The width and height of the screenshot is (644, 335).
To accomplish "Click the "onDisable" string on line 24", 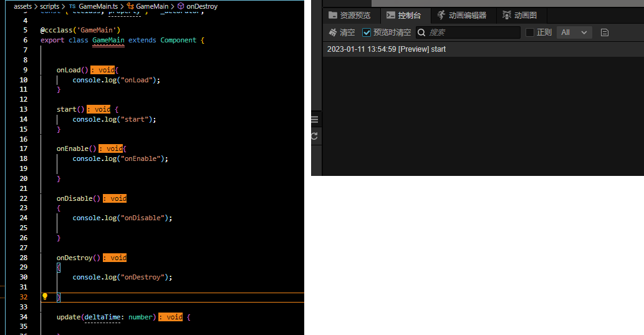I will coord(143,218).
